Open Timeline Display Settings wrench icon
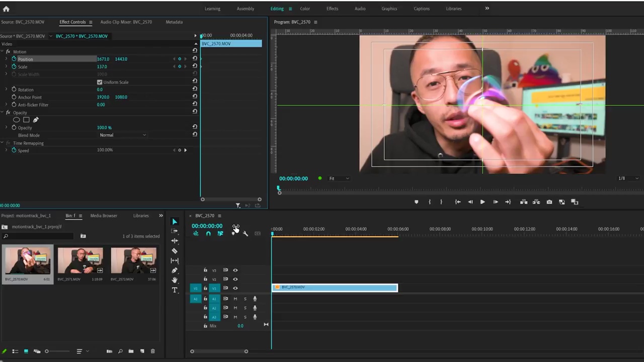 pos(245,234)
